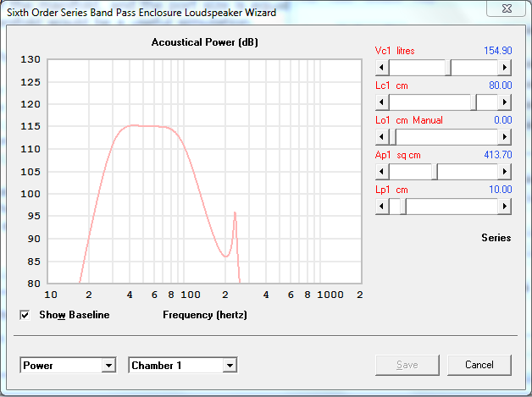532x397 pixels.
Task: Click the Series label
Action: click(496, 238)
